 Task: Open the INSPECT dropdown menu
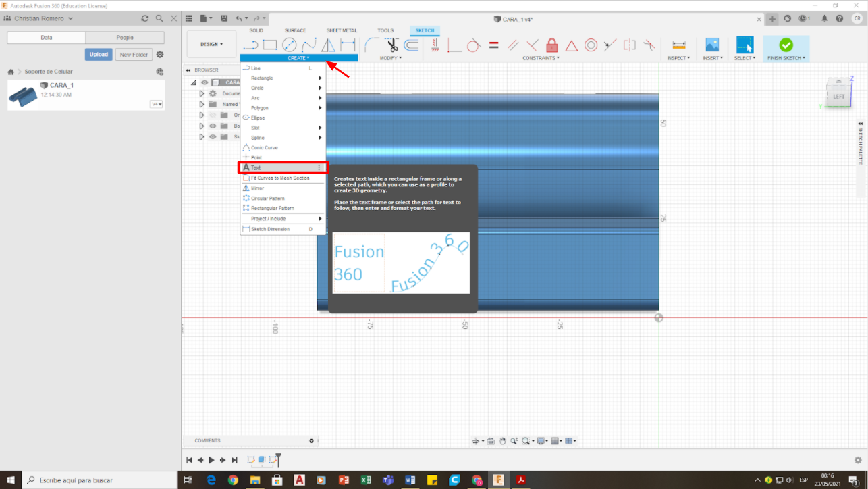click(678, 58)
